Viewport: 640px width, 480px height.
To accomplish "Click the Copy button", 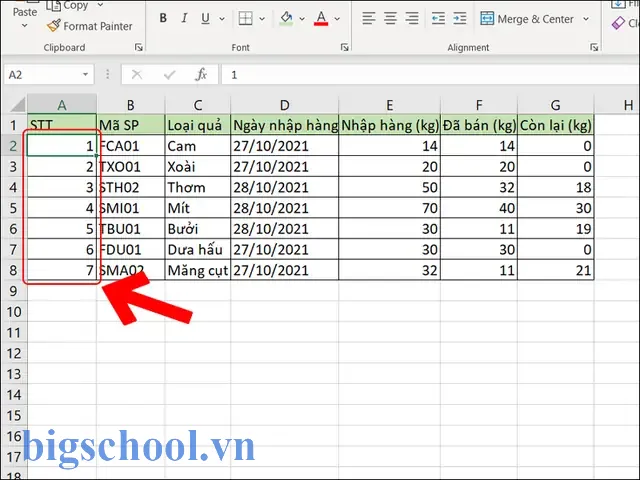I will pyautogui.click(x=67, y=6).
